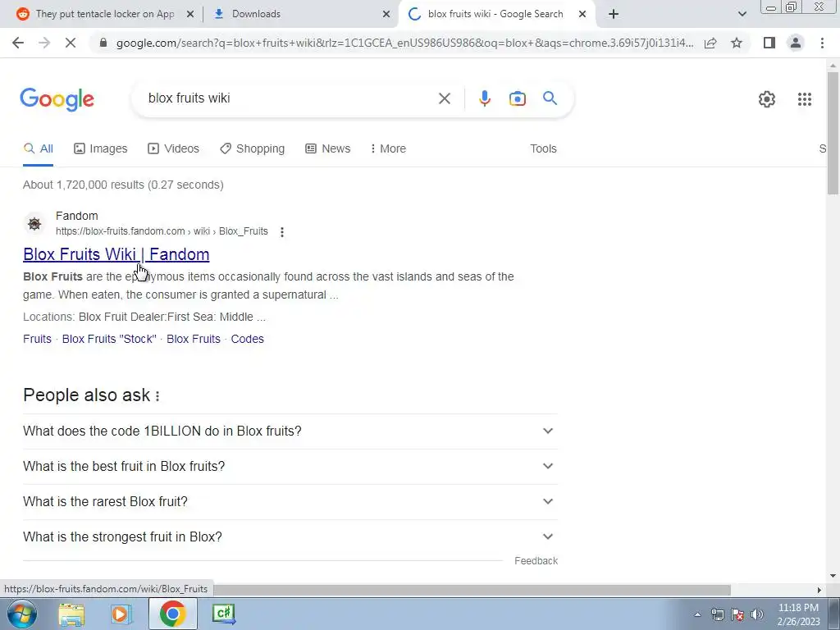
Task: Open Google apps grid icon
Action: (804, 99)
